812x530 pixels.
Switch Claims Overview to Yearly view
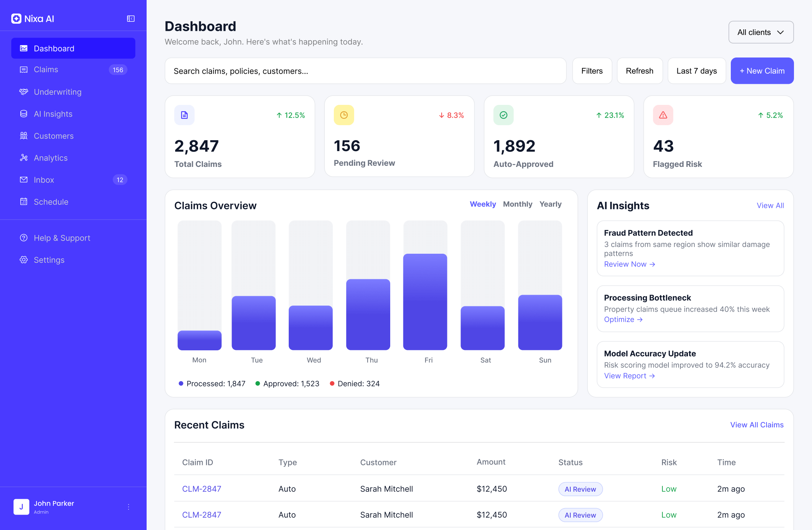point(550,204)
